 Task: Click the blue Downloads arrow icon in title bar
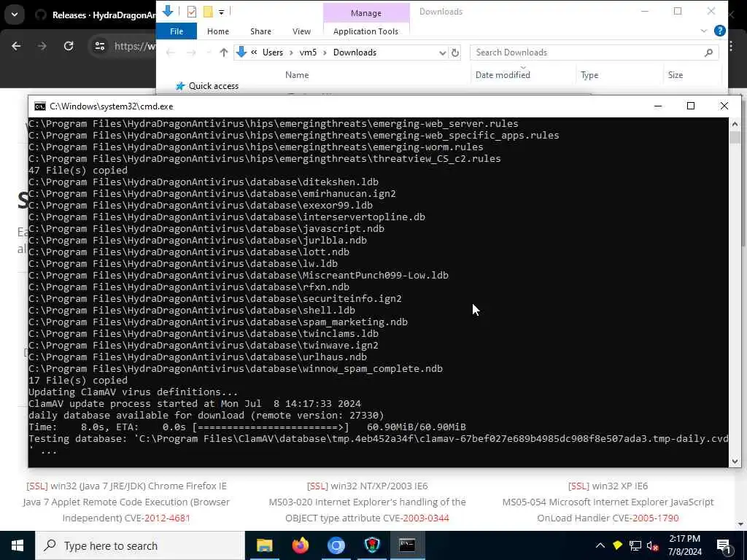[168, 11]
